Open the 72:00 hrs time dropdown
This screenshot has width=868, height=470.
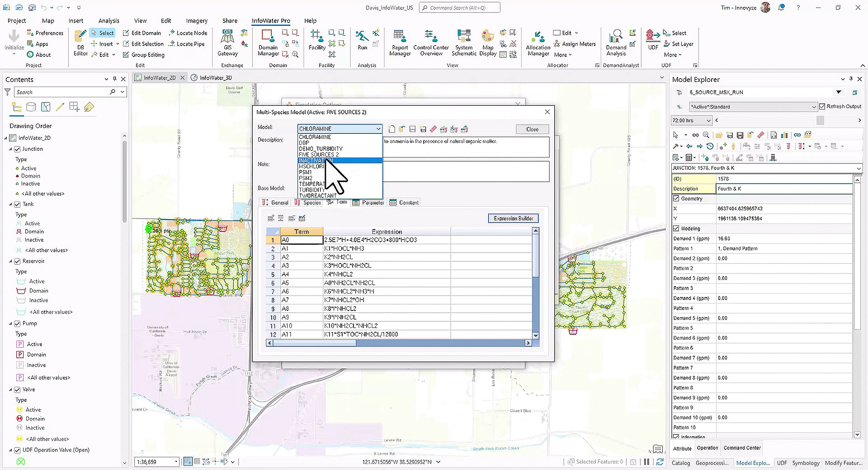(692, 121)
